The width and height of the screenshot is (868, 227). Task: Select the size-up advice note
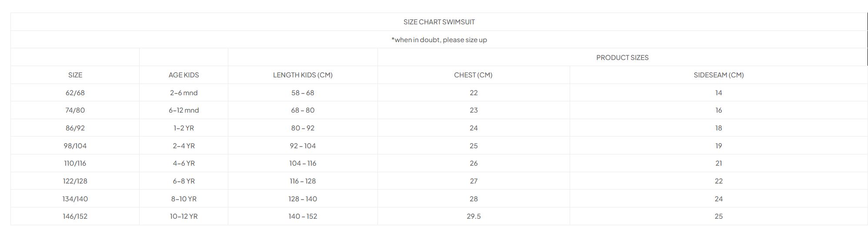point(439,40)
